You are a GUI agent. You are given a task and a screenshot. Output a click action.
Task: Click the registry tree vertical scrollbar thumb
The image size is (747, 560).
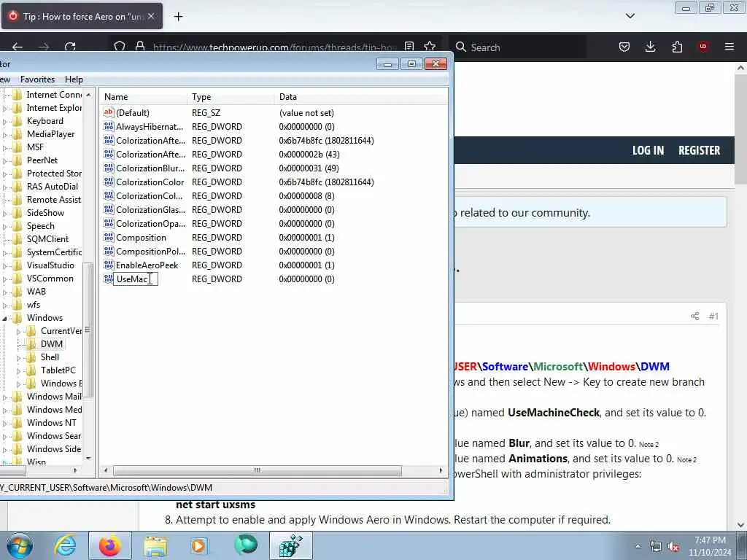tap(88, 330)
